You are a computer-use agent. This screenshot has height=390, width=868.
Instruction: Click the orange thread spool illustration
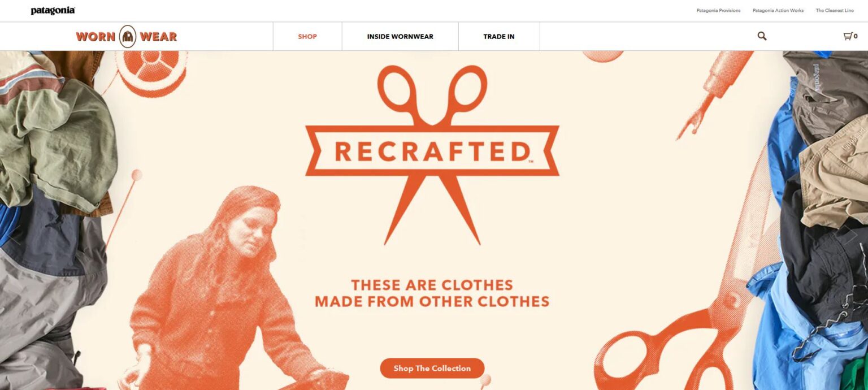pos(151,72)
